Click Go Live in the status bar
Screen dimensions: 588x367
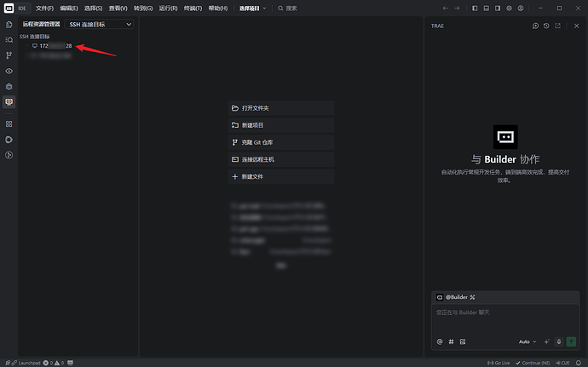pos(499,363)
